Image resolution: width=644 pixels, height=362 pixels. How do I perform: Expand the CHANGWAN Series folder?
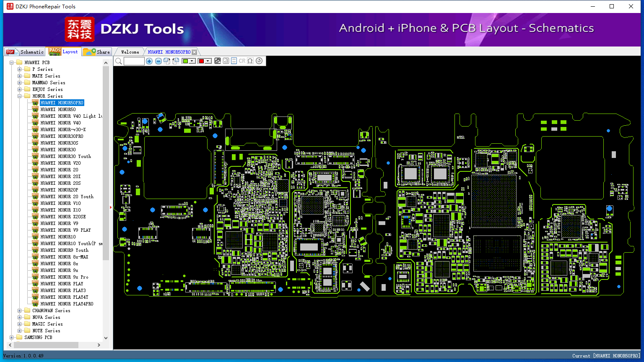[19, 310]
